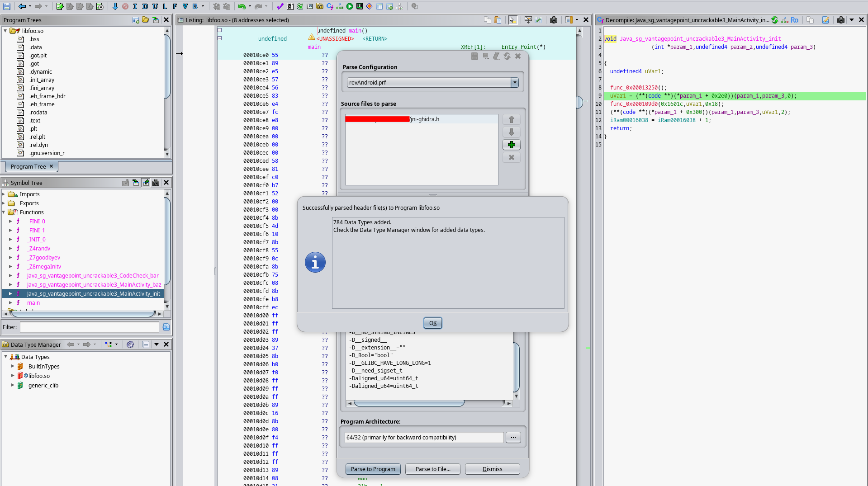The width and height of the screenshot is (868, 486).
Task: Click the green plus to add source file
Action: pyautogui.click(x=512, y=145)
